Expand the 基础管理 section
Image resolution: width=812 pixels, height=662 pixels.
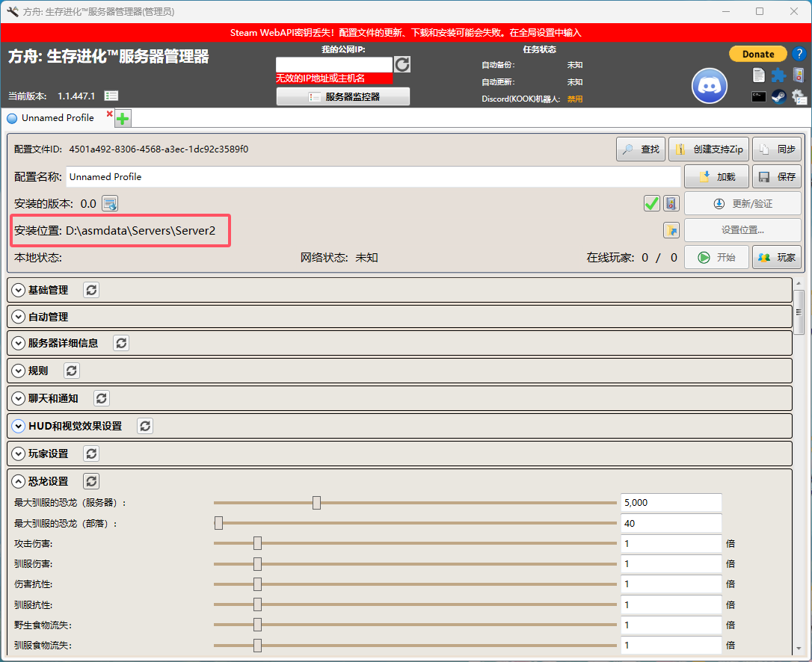19,290
